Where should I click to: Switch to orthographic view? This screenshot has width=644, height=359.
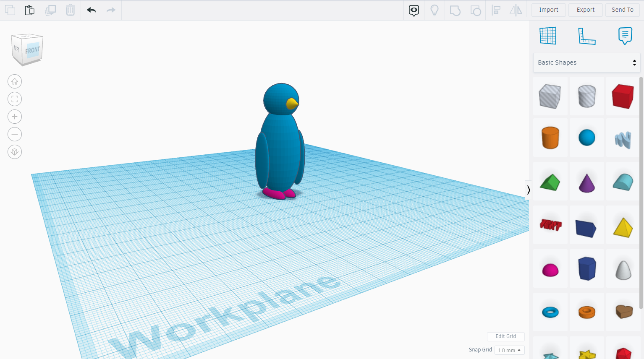15,152
